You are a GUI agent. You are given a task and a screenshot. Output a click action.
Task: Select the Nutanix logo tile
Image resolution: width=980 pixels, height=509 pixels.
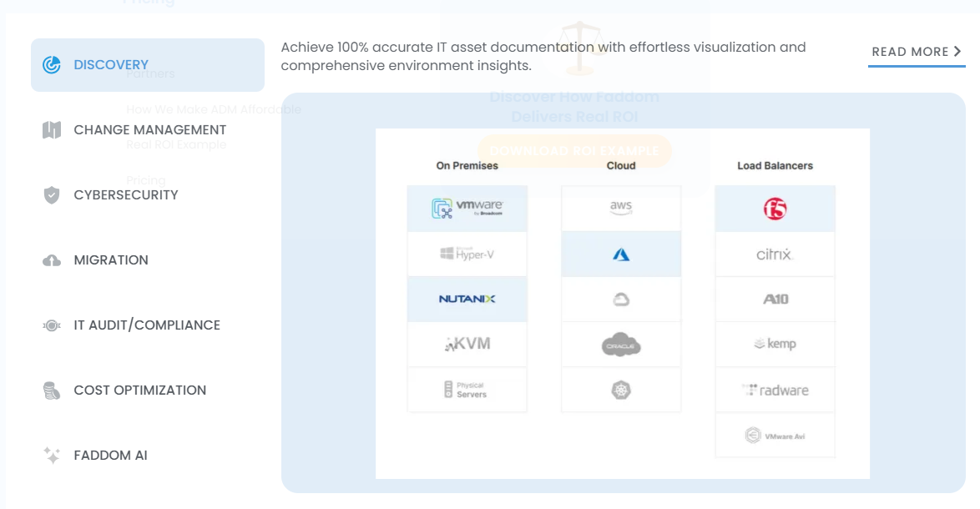pyautogui.click(x=467, y=300)
